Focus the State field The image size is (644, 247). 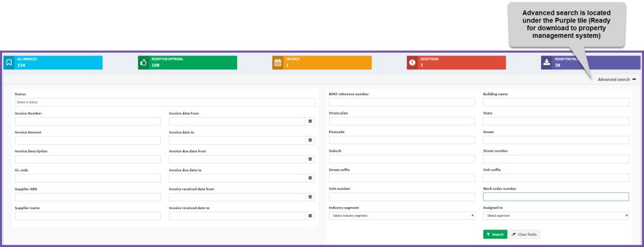pyautogui.click(x=556, y=121)
